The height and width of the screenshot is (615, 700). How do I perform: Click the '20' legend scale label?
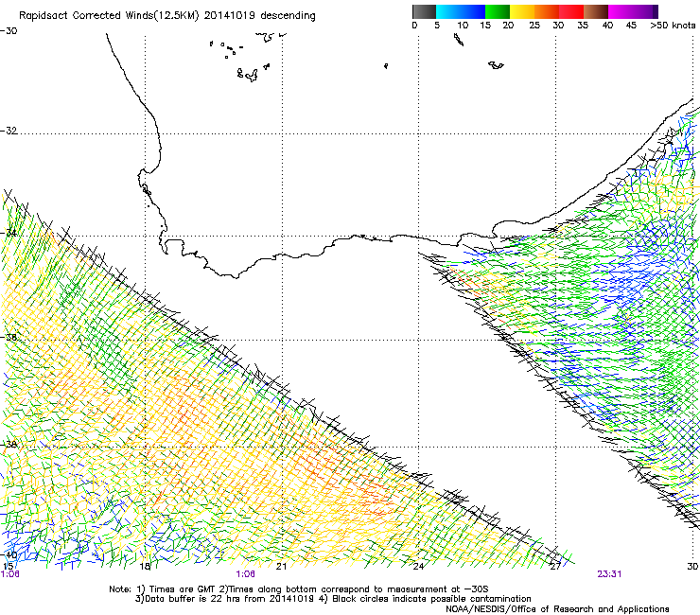508,26
